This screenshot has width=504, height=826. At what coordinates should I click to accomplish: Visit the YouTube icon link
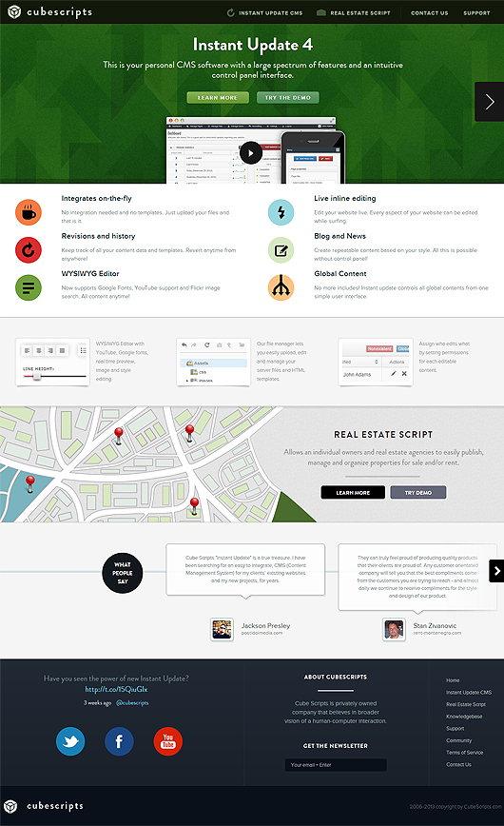tap(168, 741)
